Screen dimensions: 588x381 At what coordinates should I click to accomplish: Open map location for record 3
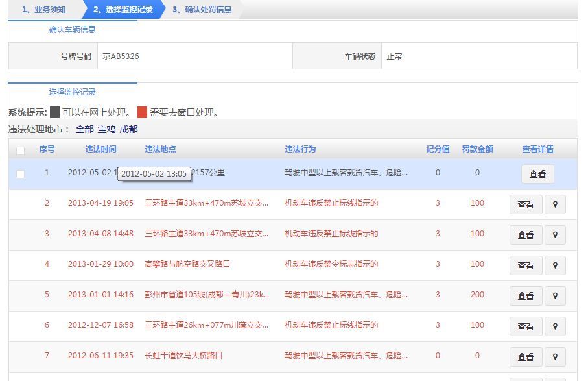[555, 235]
